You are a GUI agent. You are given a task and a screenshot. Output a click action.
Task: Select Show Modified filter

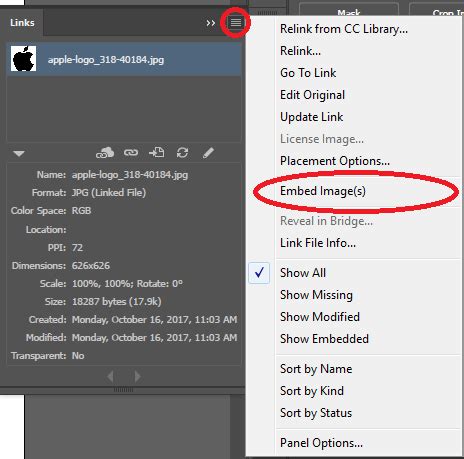320,317
